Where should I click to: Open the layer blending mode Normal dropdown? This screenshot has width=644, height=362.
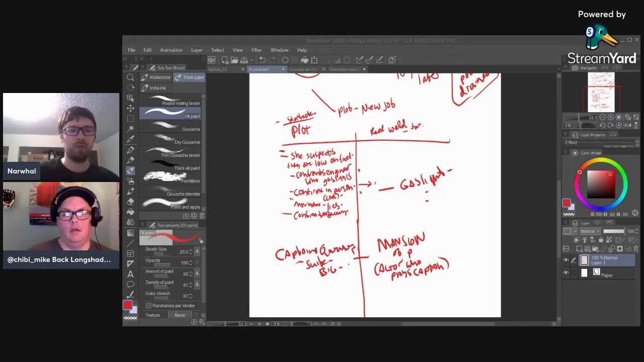pos(589,231)
